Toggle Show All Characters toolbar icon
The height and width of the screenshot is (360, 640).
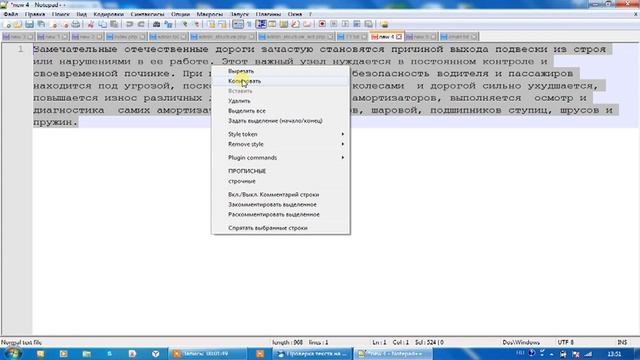[249, 24]
